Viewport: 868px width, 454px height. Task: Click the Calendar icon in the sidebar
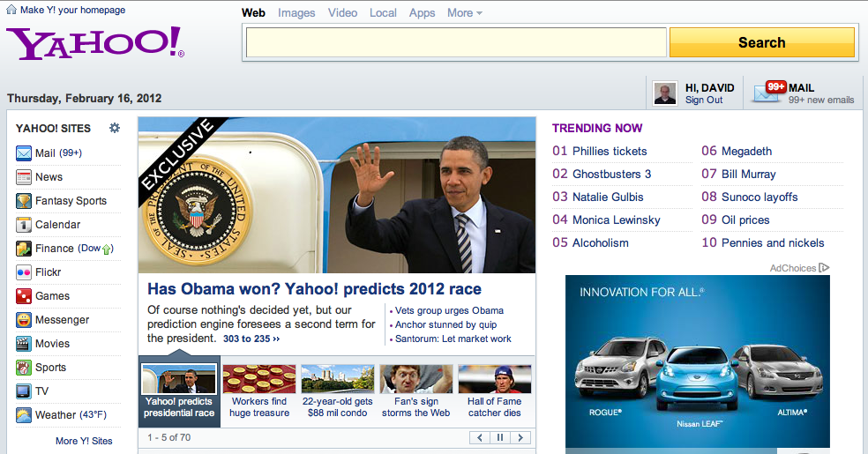point(23,225)
